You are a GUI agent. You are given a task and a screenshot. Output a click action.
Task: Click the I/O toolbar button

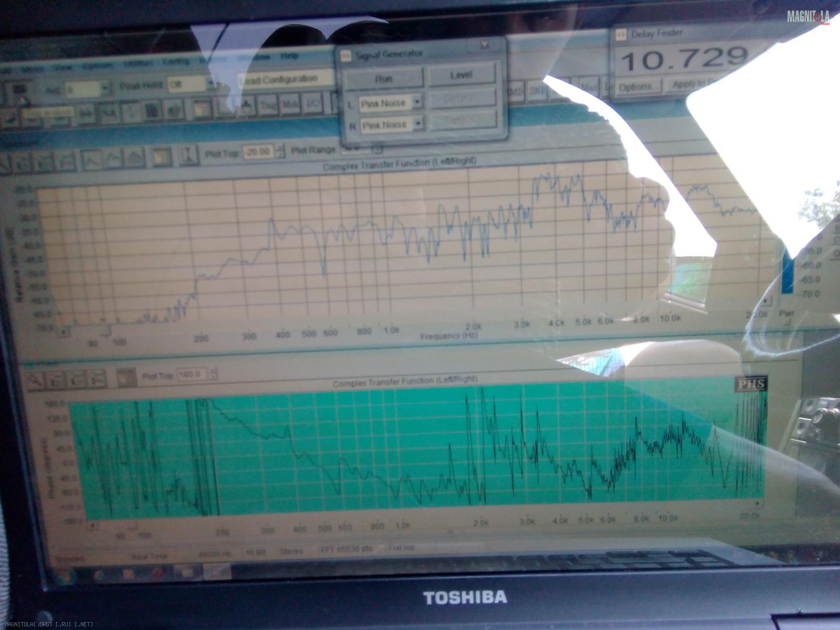[312, 103]
